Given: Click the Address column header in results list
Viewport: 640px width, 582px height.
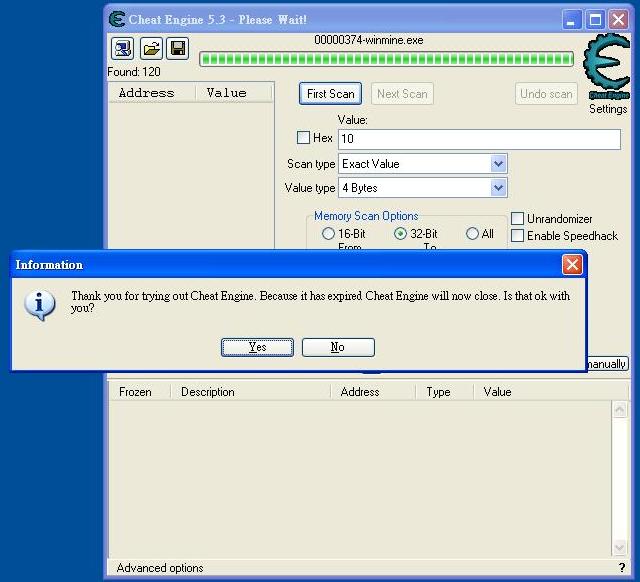Looking at the screenshot, I should [153, 93].
